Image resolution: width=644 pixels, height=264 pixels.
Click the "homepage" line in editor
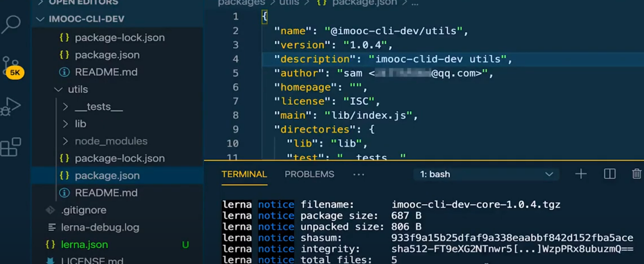[x=321, y=87]
